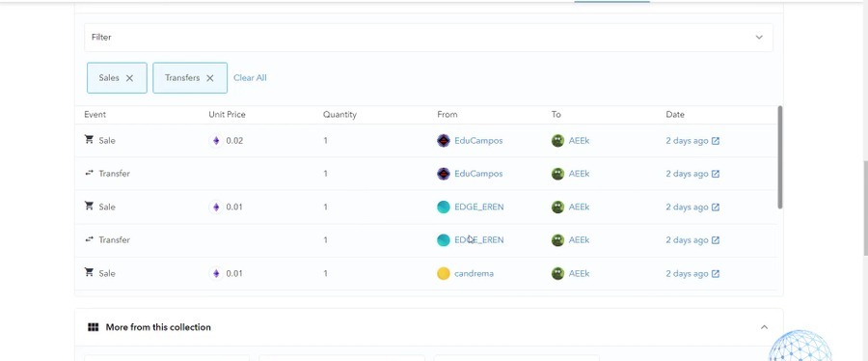Click the More from this collection heading
This screenshot has width=868, height=361.
point(158,327)
